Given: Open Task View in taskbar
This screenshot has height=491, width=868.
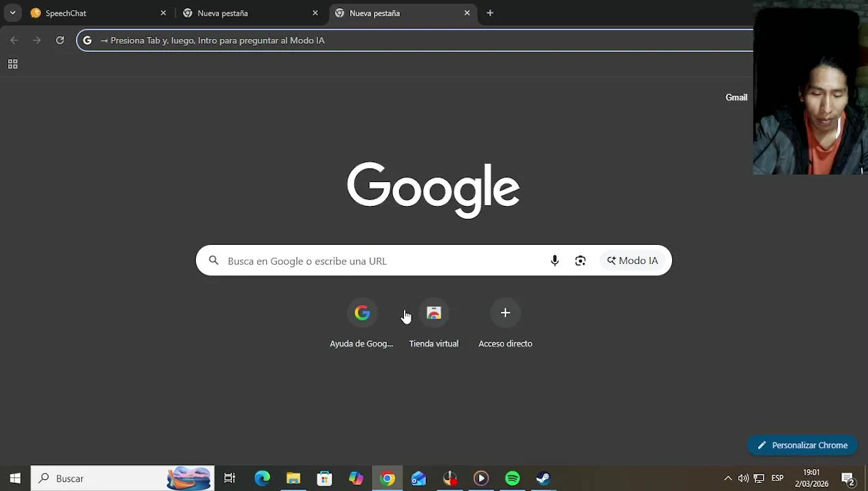Looking at the screenshot, I should coord(230,479).
